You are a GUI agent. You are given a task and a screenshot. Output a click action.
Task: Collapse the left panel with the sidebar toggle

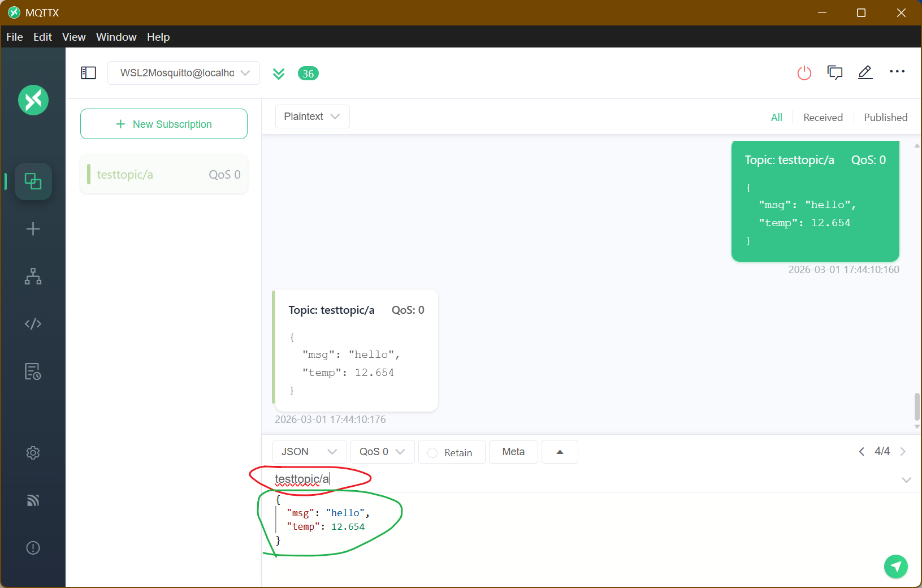point(88,73)
